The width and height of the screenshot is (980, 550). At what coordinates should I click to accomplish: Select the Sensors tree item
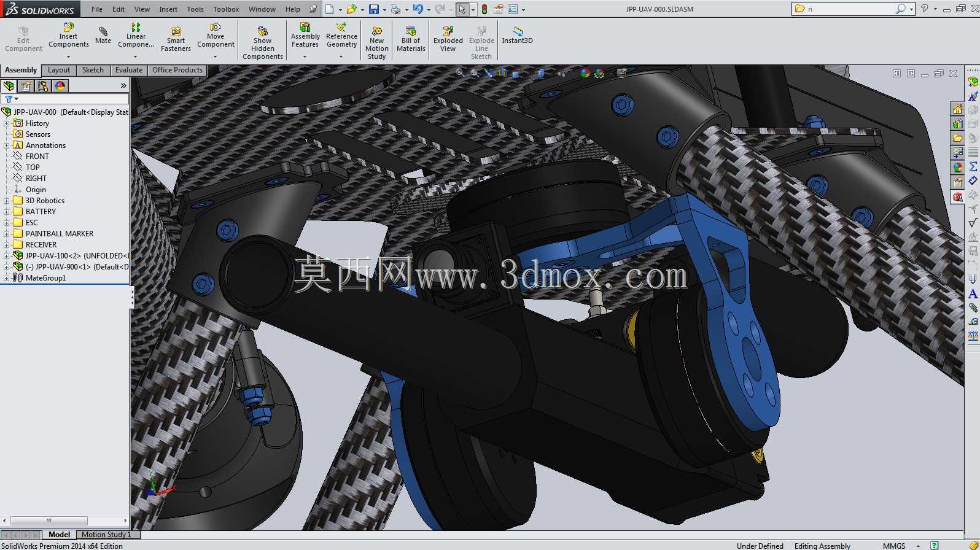tap(31, 134)
